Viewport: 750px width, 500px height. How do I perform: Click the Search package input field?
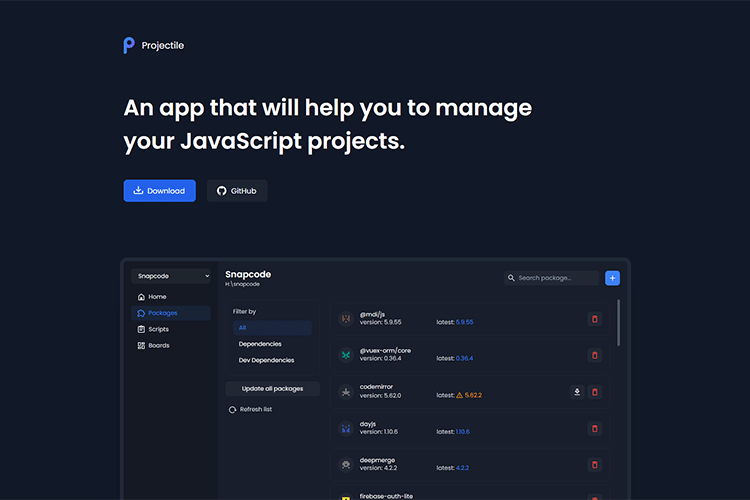(556, 278)
